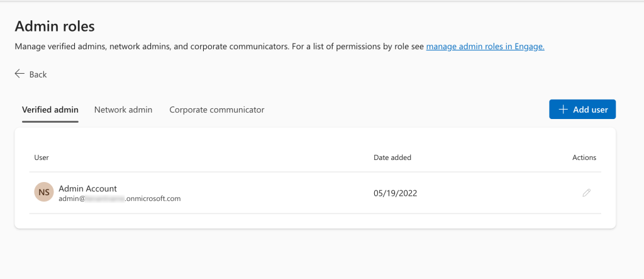Click the User column header

pyautogui.click(x=42, y=157)
